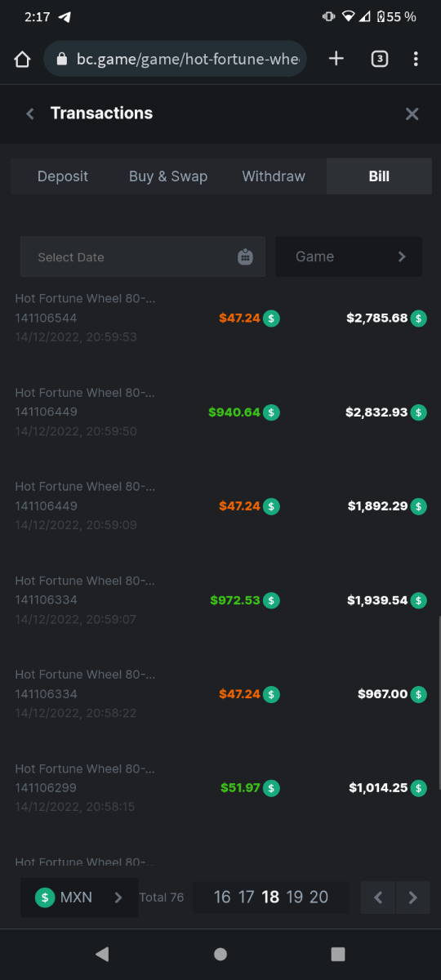Screen dimensions: 441x980
Task: Open a new browser tab with plus icon
Action: point(336,59)
